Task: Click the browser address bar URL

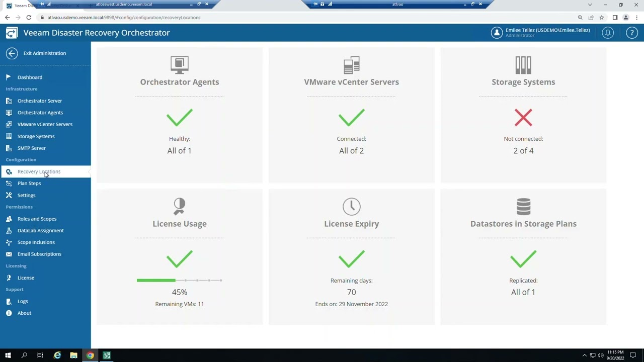Action: pyautogui.click(x=124, y=18)
